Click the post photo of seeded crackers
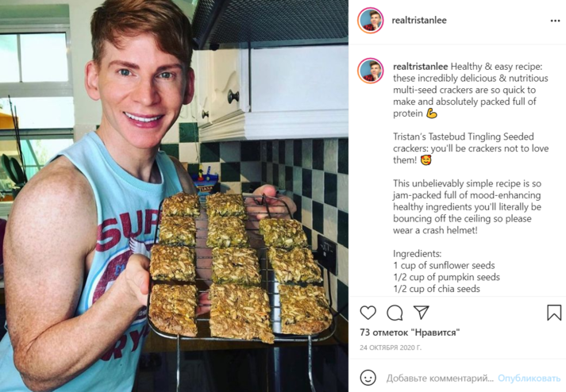 pos(174,196)
